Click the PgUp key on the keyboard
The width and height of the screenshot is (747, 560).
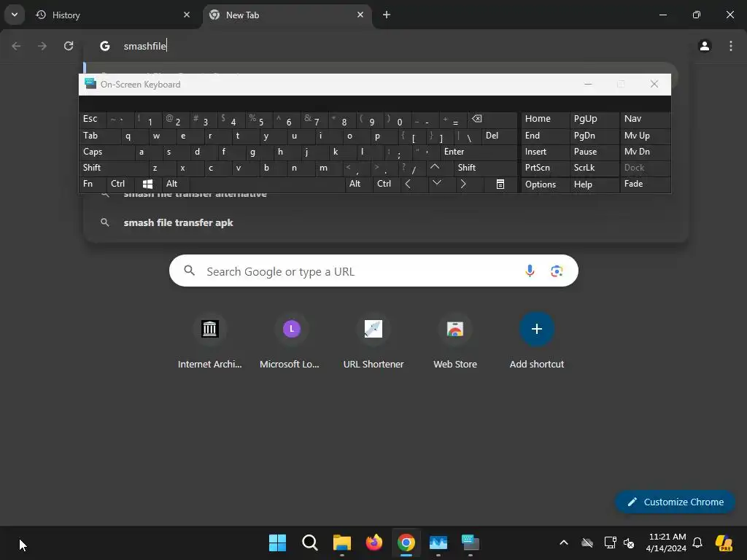coord(594,119)
